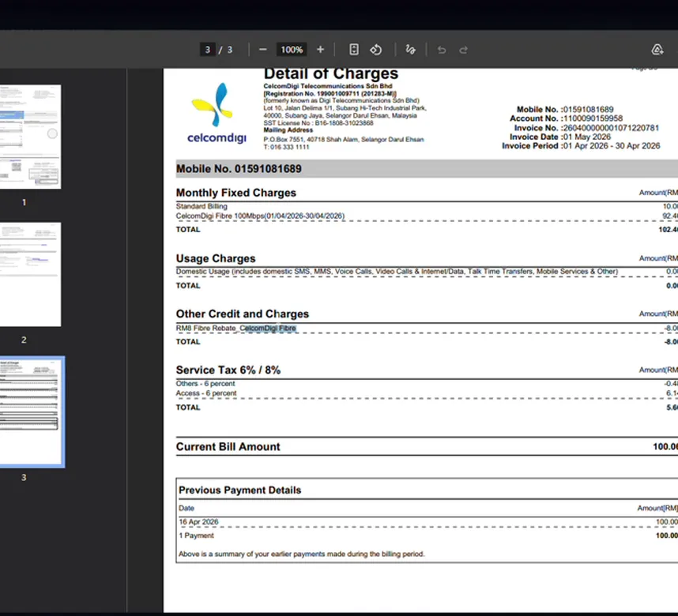Click the "Mobile No. 01591081689" gray header bar
Image resolution: width=678 pixels, height=616 pixels.
[x=427, y=168]
